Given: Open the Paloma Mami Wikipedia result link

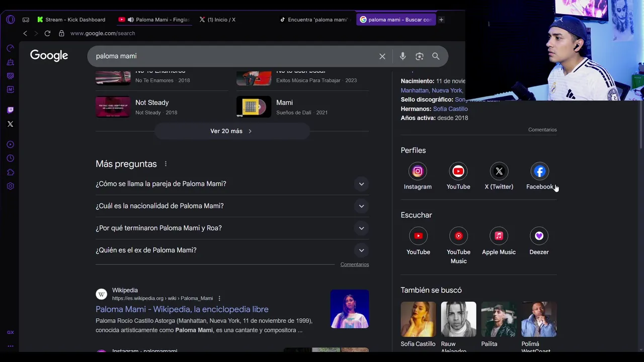Looking at the screenshot, I should [x=182, y=309].
